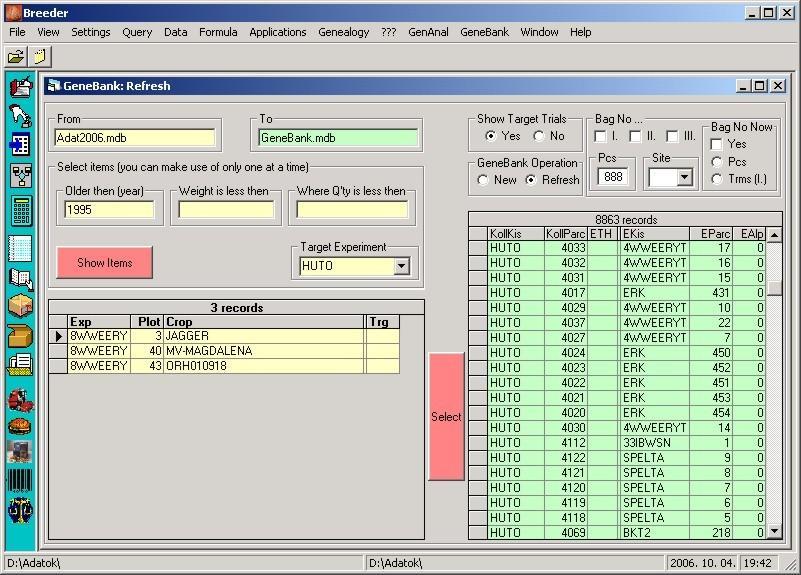Click the red Show Items button
The width and height of the screenshot is (801, 575).
[x=105, y=262]
